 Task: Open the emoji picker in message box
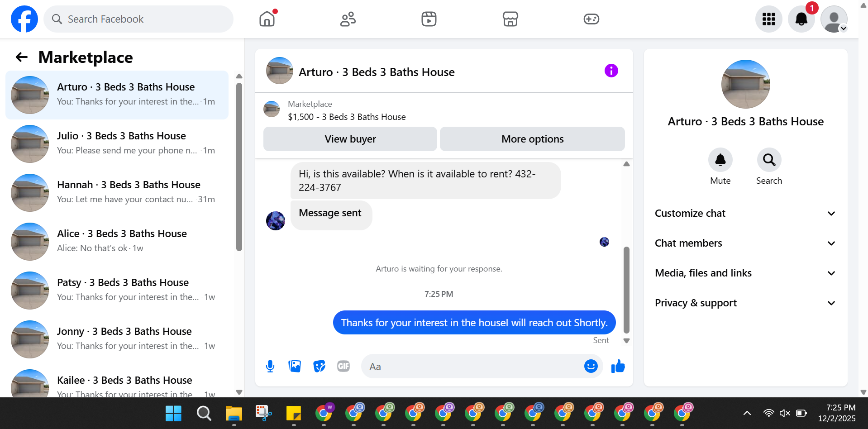[591, 366]
